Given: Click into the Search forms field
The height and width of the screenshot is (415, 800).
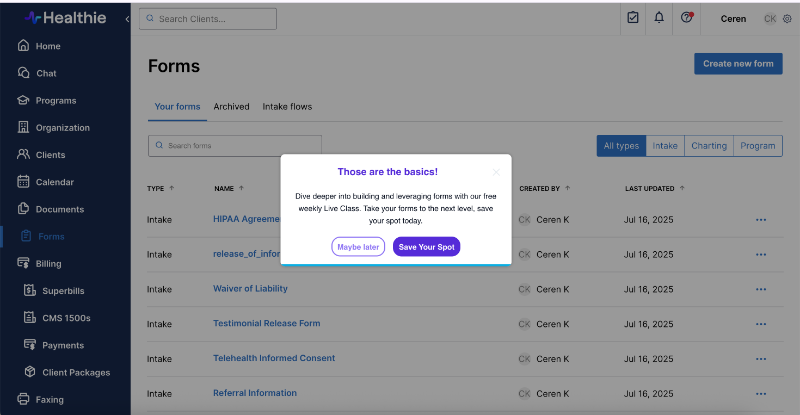Looking at the screenshot, I should pos(235,145).
